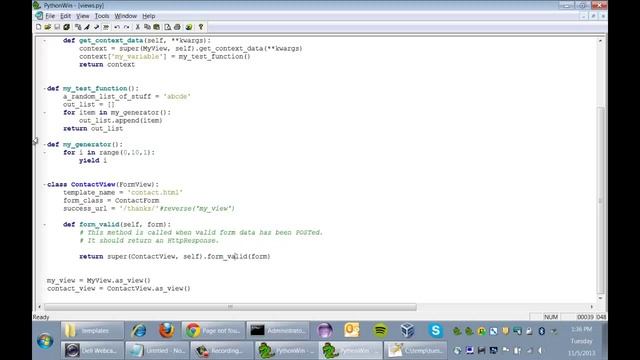Screen dimensions: 640x360
Task: Collapse the form_valid method fold marker
Action: (x=44, y=224)
